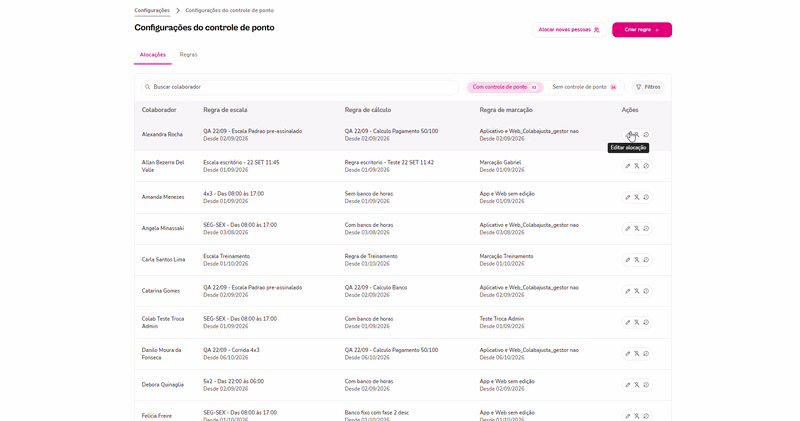This screenshot has height=421, width=800.
Task: Click pencil edit icon for Amanda Menezes
Action: click(x=628, y=197)
